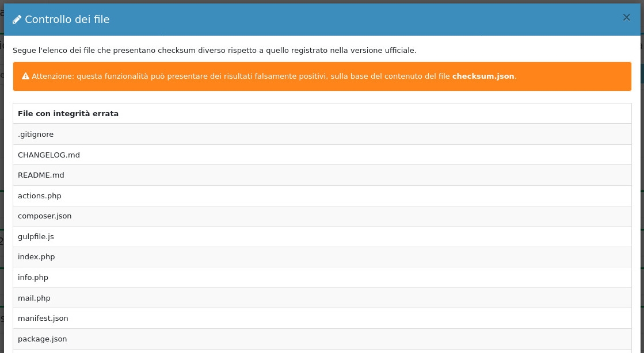Image resolution: width=644 pixels, height=353 pixels.
Task: Select the actions.php file row
Action: click(40, 196)
